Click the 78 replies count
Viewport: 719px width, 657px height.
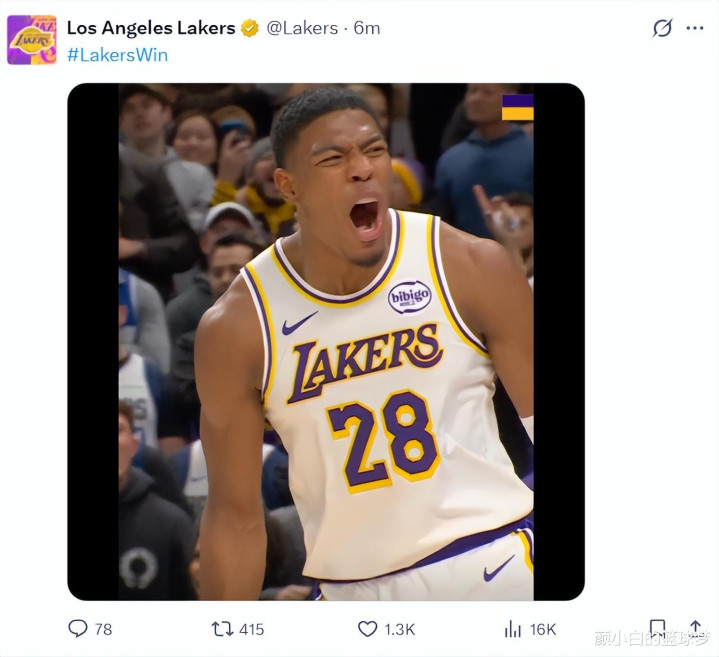tap(103, 629)
